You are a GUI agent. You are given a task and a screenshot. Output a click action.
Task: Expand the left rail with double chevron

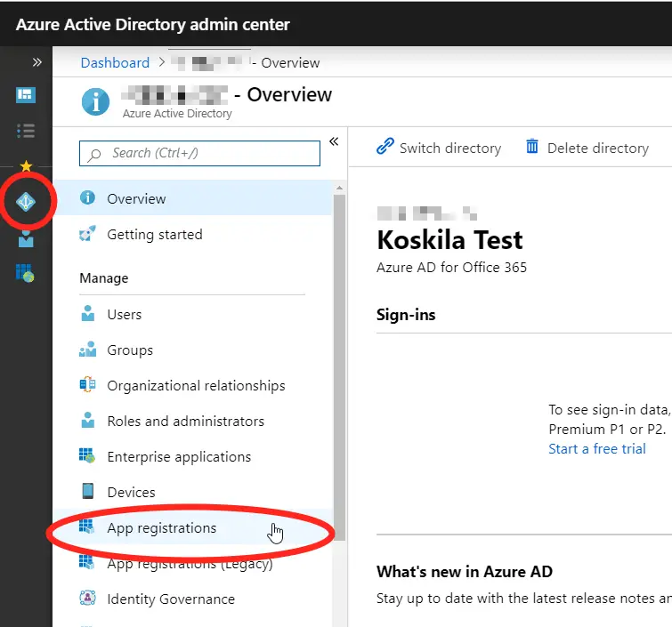click(37, 62)
